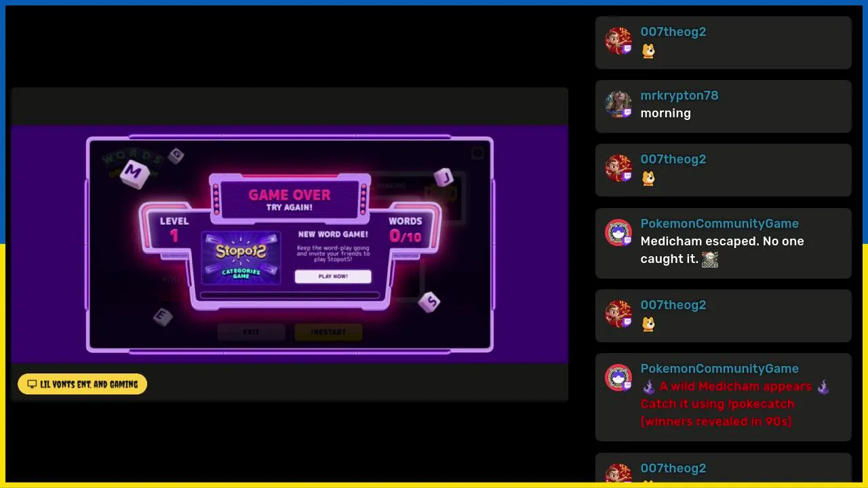
Task: Click the 'Medicham escaped. No one caught it.' message
Action: [722, 250]
